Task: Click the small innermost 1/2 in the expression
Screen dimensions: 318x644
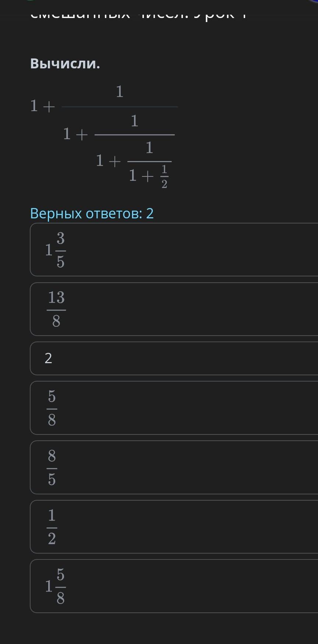Action: [164, 177]
